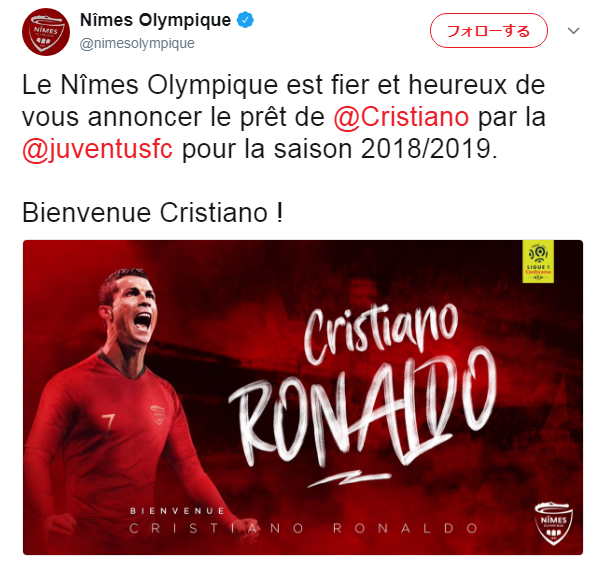Open the @juventusfc mention link
Viewport: 603px width, 562px height.
(x=97, y=149)
